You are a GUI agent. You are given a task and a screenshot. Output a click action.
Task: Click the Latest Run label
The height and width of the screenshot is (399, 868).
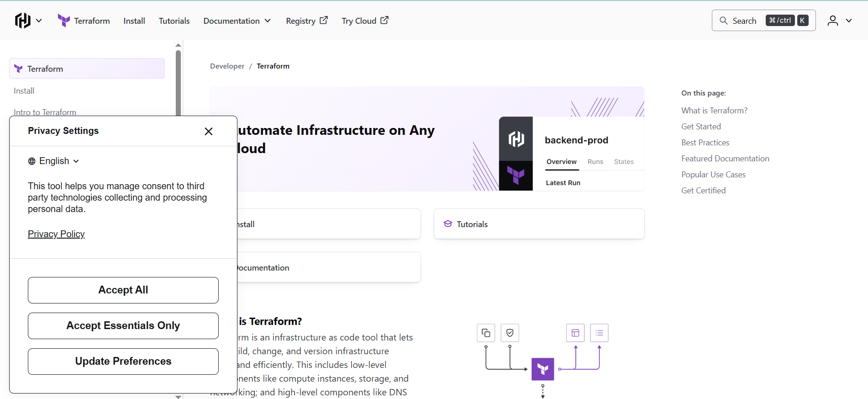[x=563, y=183]
